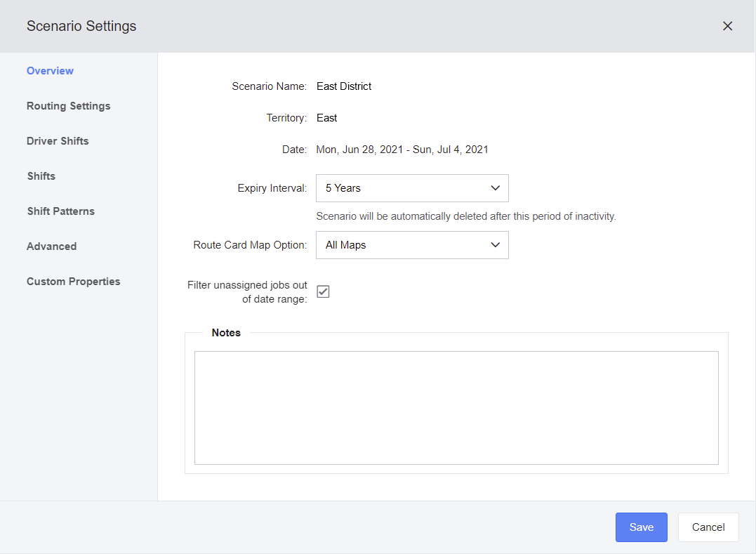Click the automatic deletion inactivity hint text
This screenshot has width=756, height=554.
point(466,216)
